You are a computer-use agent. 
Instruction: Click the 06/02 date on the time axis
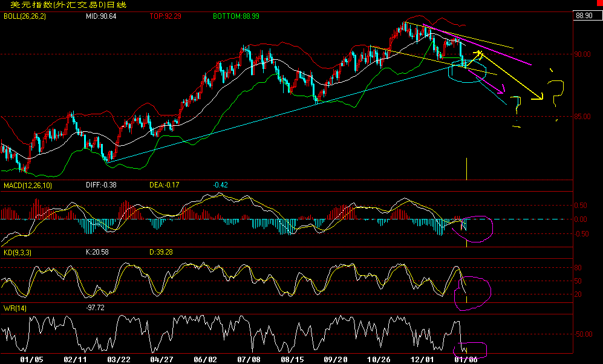(x=205, y=360)
